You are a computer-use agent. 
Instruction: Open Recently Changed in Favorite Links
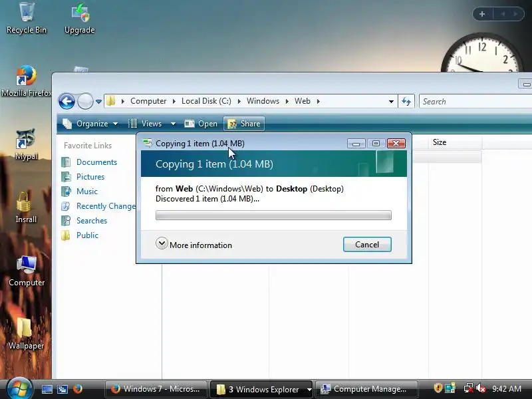click(106, 206)
